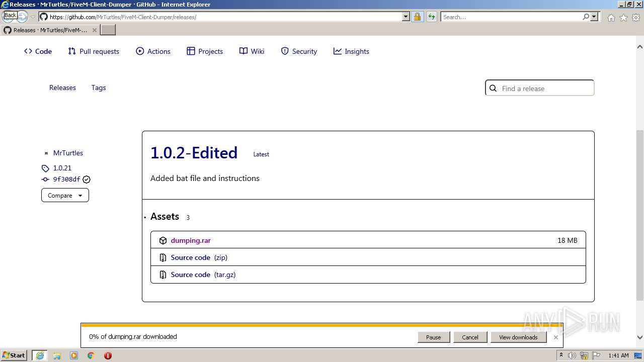The image size is (644, 362).
Task: Click the address bar URL
Action: (x=123, y=17)
